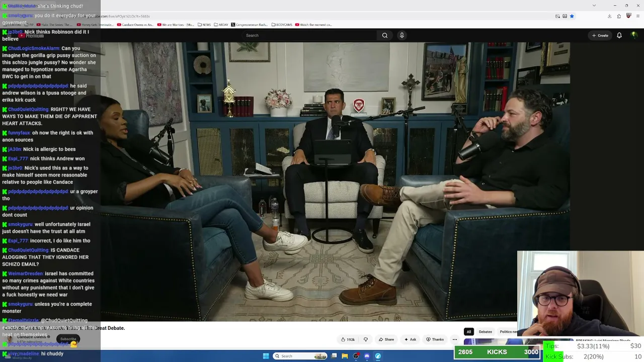644x362 pixels.
Task: Dislike the video
Action: pos(366,339)
